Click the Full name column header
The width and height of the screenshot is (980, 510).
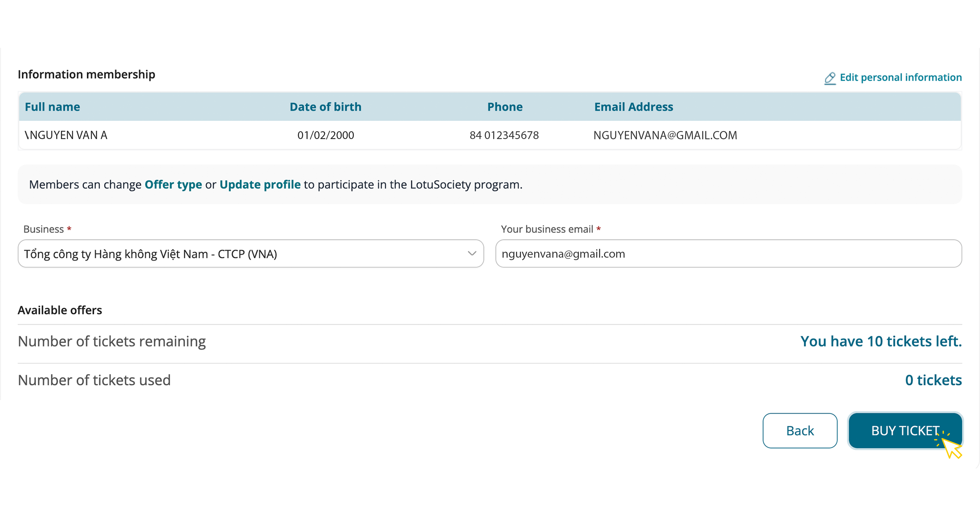coord(52,107)
